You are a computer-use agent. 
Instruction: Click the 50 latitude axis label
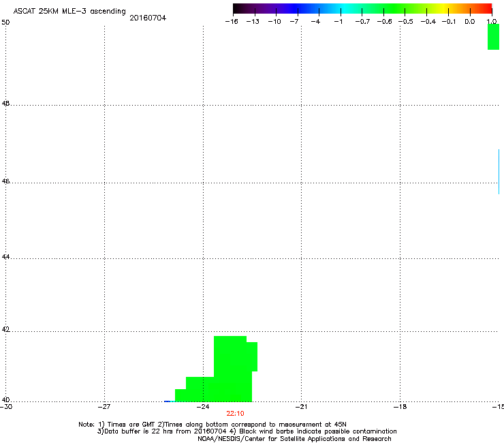[5, 22]
